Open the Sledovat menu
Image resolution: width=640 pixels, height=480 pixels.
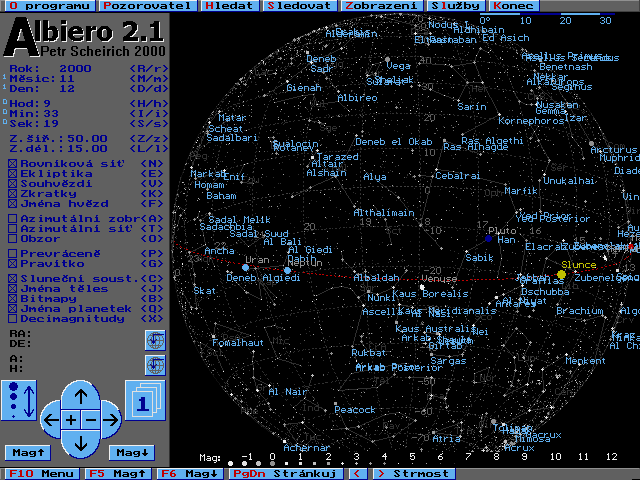pos(301,6)
